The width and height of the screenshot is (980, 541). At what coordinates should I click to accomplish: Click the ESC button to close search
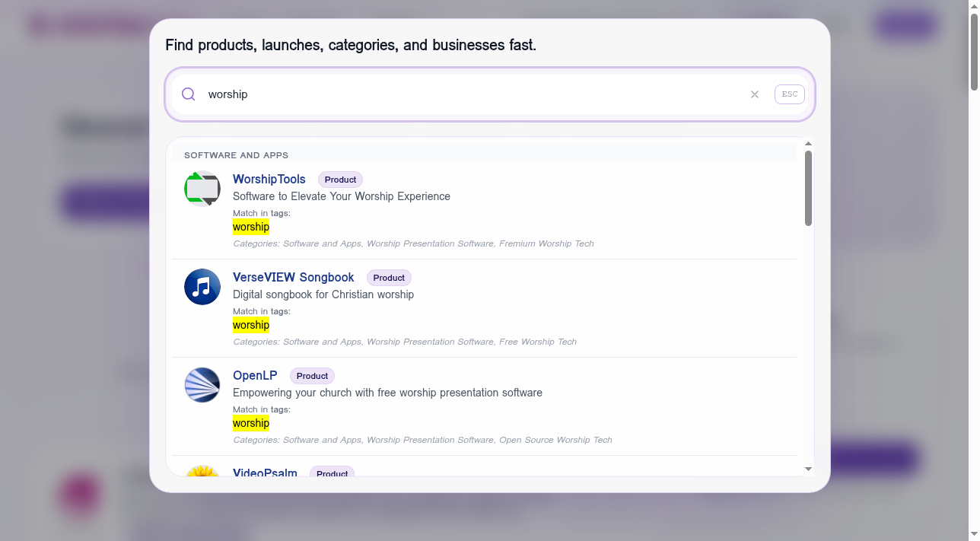(x=790, y=94)
